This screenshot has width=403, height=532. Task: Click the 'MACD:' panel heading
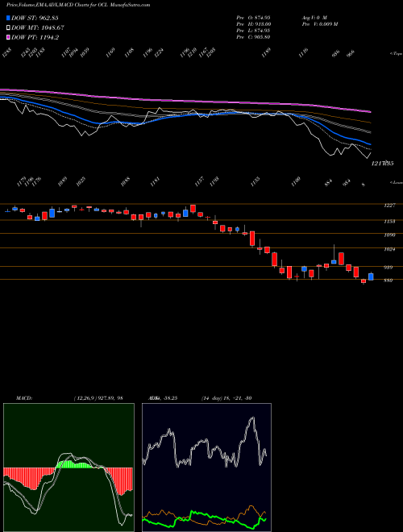coord(23,398)
